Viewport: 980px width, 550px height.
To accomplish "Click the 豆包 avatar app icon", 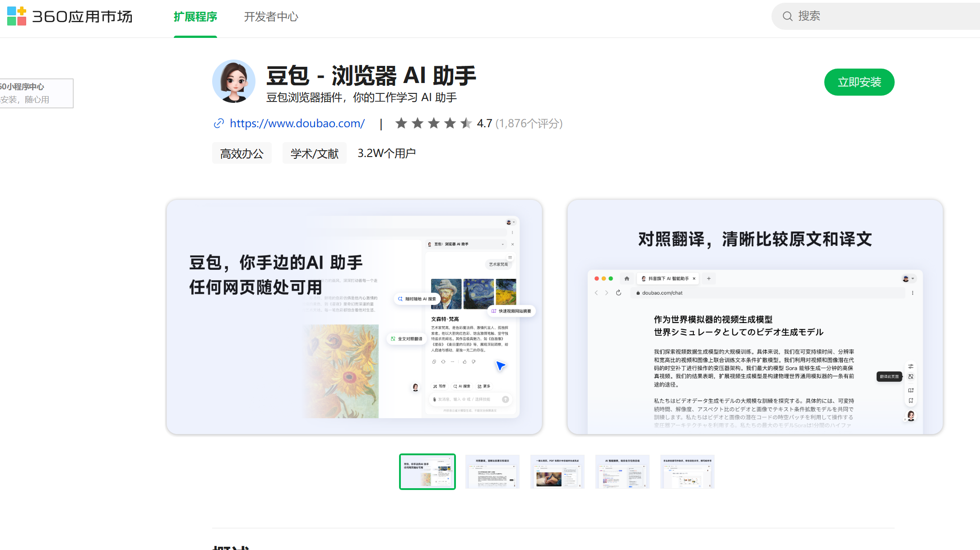I will (233, 81).
